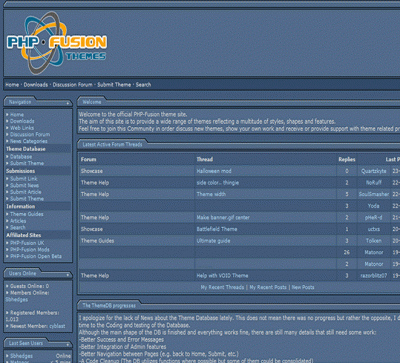Collapse the Last Seen Users panel toggle
This screenshot has width=400, height=363.
pyautogui.click(x=68, y=344)
